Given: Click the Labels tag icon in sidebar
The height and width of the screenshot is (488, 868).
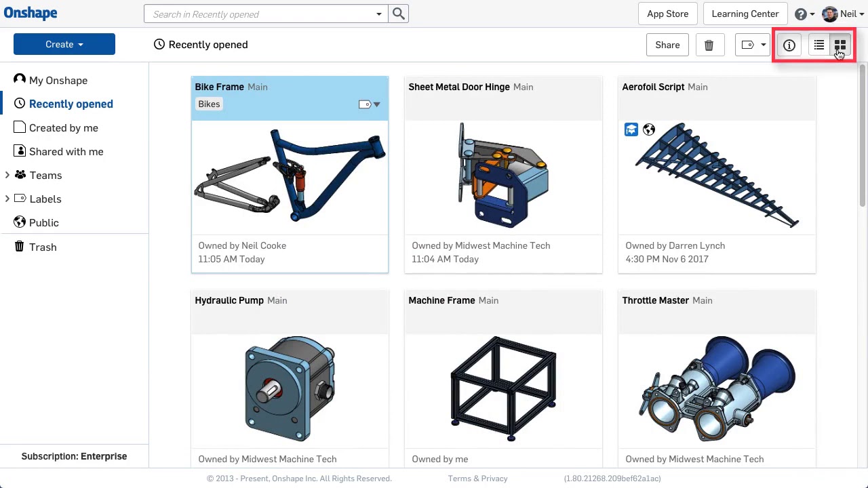Looking at the screenshot, I should (20, 199).
